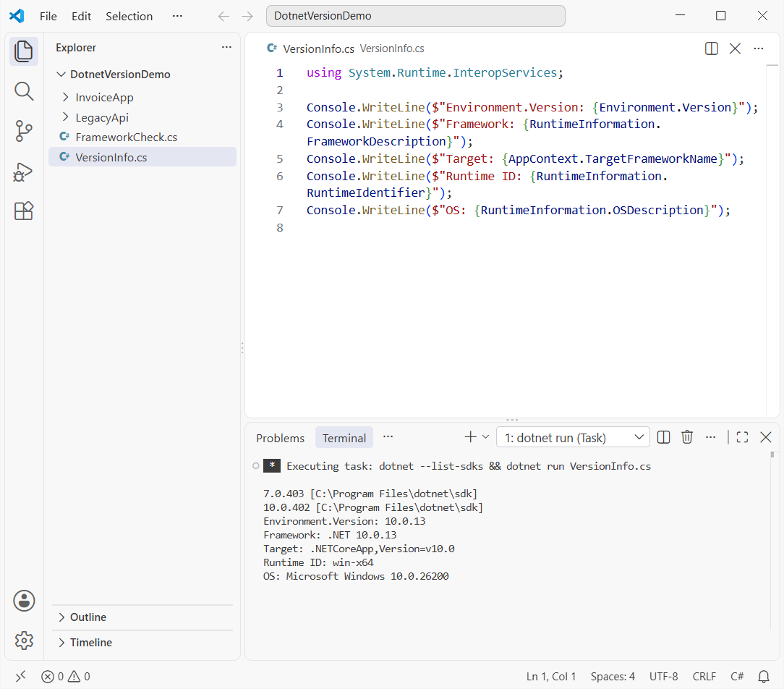Close the VersionInfo.cs editor tab
Image resolution: width=784 pixels, height=689 pixels.
click(735, 48)
